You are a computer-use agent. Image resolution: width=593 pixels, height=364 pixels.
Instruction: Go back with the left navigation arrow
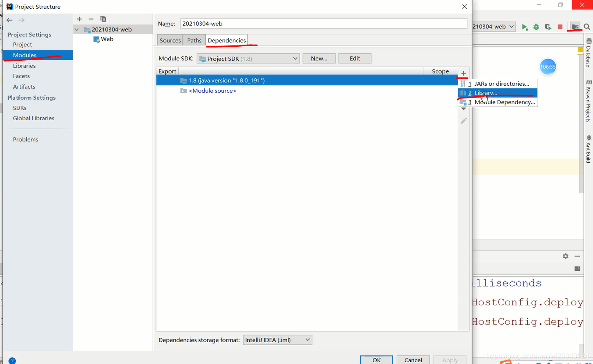coord(10,20)
